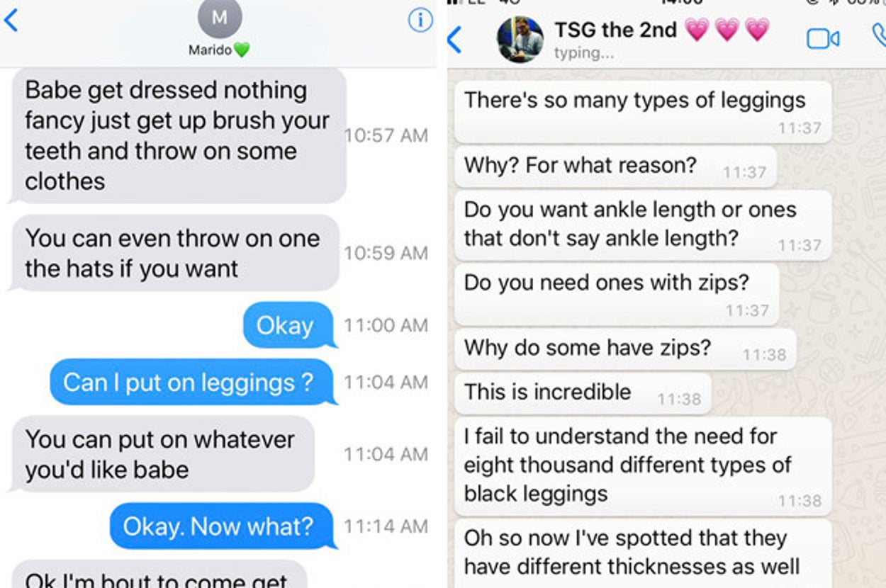Screen dimensions: 886x588
Task: Go back from the TSG the 2nd chat
Action: click(x=455, y=40)
